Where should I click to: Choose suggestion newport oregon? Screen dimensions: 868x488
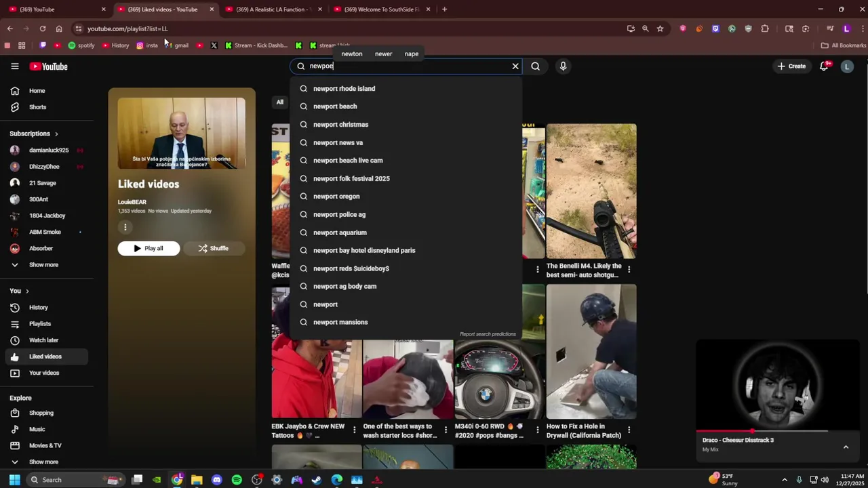coord(406,197)
